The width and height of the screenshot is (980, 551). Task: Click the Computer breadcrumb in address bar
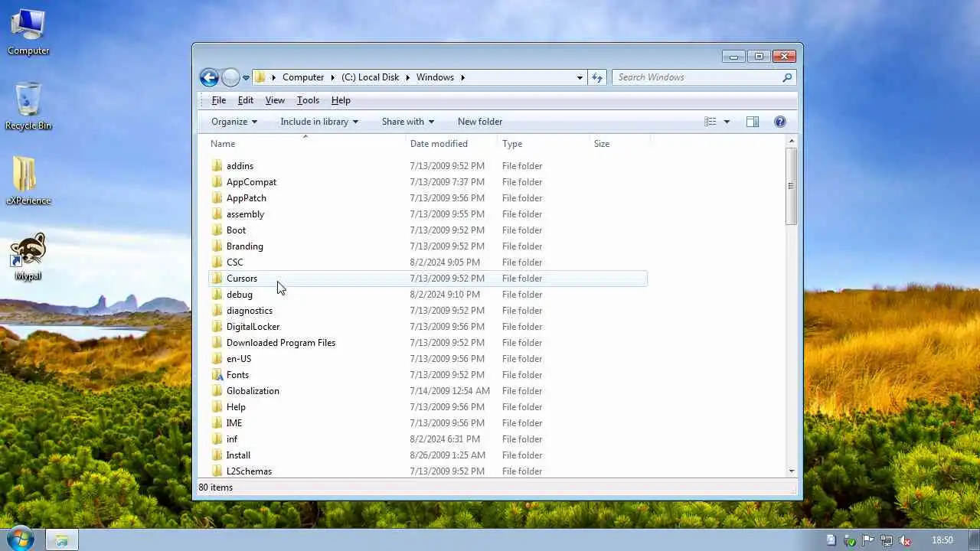click(303, 77)
